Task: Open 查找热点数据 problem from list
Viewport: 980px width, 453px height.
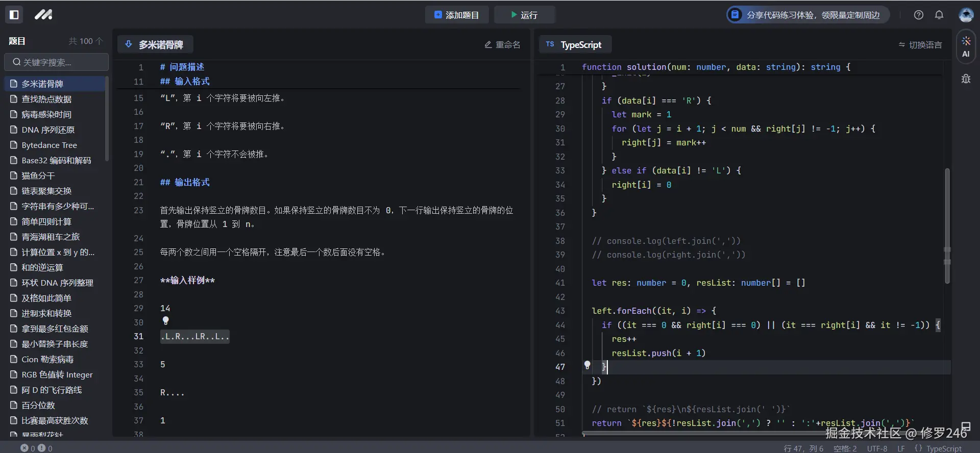Action: click(46, 99)
